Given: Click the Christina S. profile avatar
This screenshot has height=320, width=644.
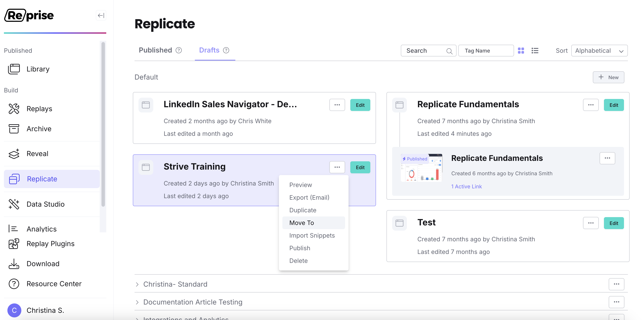Looking at the screenshot, I should click(x=14, y=310).
